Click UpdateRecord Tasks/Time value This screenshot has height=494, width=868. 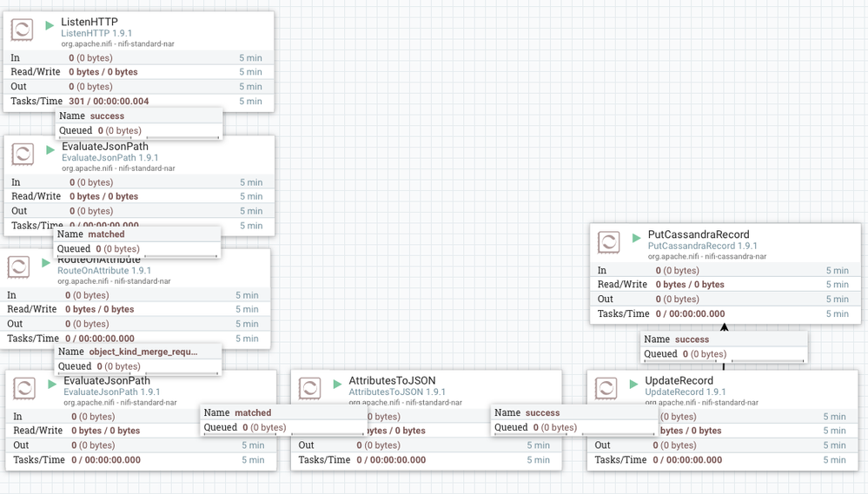687,459
